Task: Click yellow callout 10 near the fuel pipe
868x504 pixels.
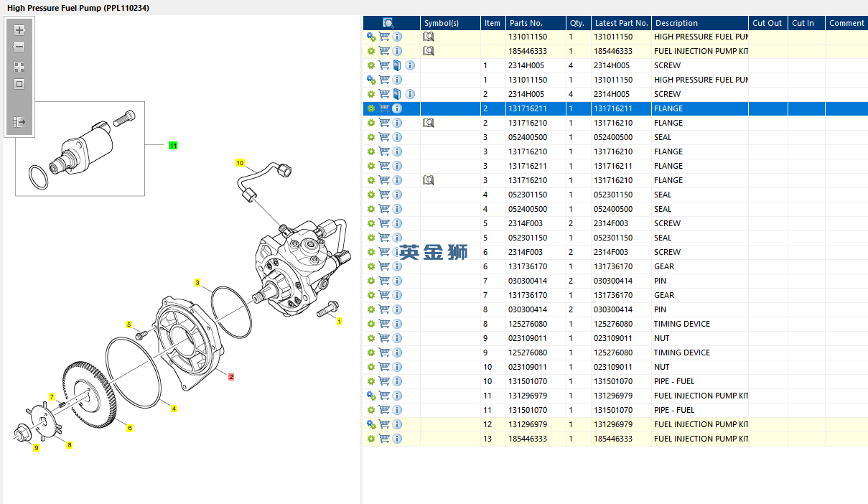Action: 241,163
